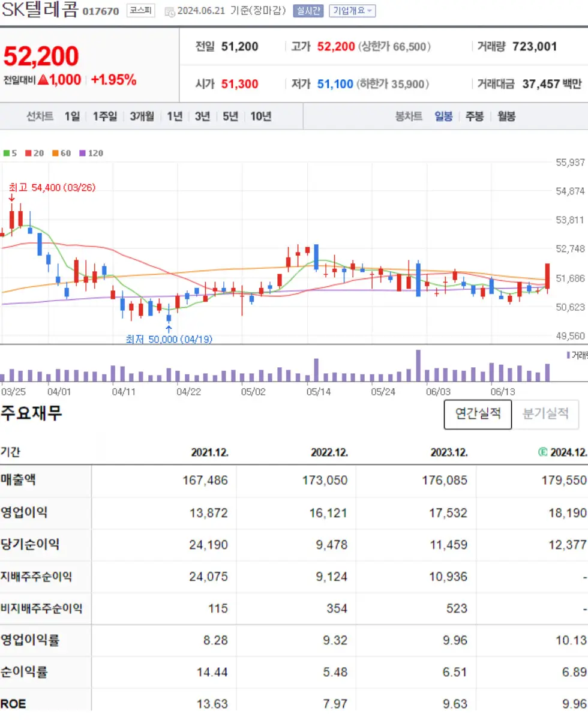Click the 최고 54,400 (03/26) marker
The width and height of the screenshot is (588, 720).
tap(52, 188)
